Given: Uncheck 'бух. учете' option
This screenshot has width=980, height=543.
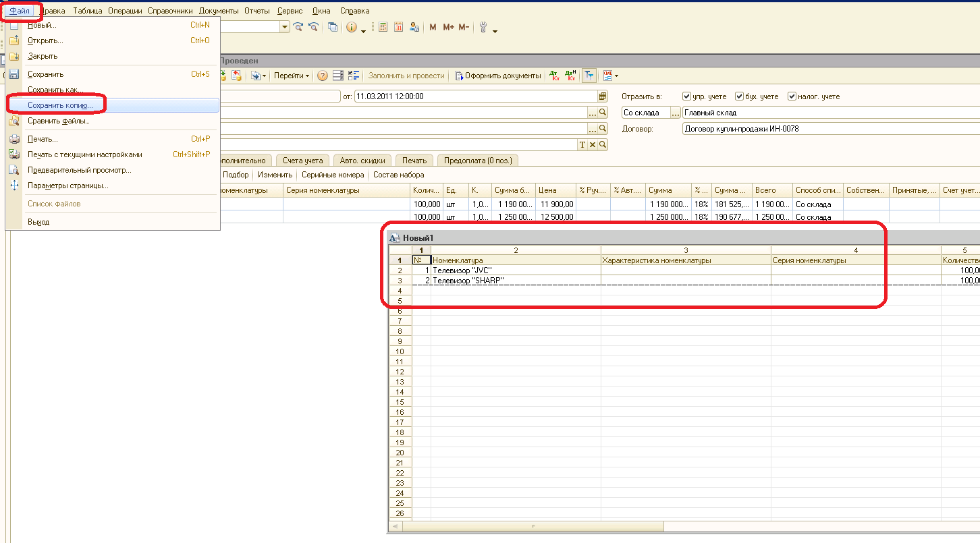Looking at the screenshot, I should (x=739, y=96).
